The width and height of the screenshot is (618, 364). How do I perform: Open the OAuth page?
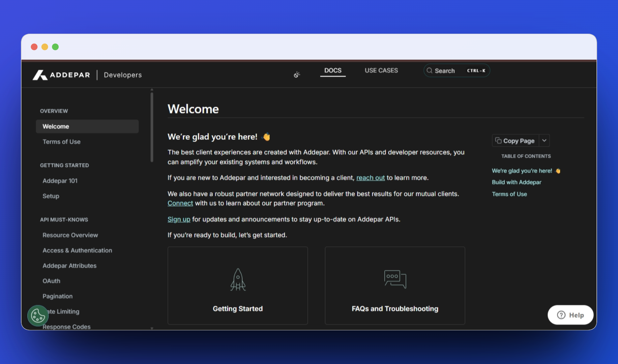coord(51,281)
